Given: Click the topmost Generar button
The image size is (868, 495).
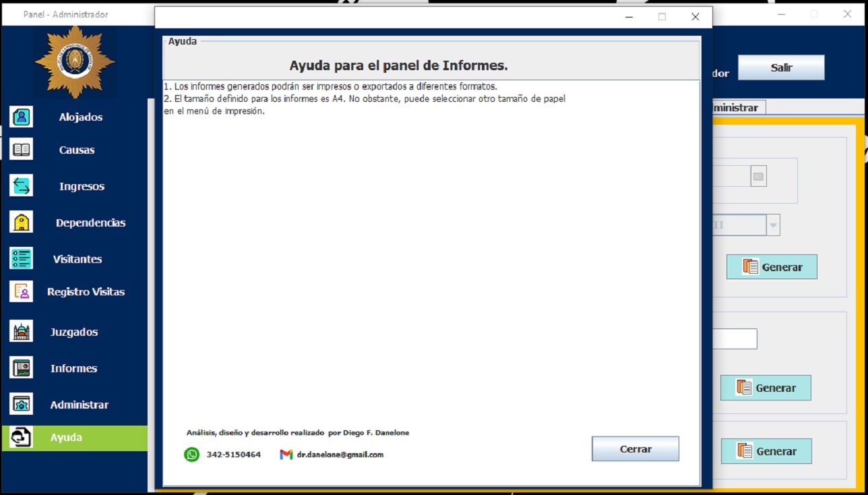Looking at the screenshot, I should point(772,267).
